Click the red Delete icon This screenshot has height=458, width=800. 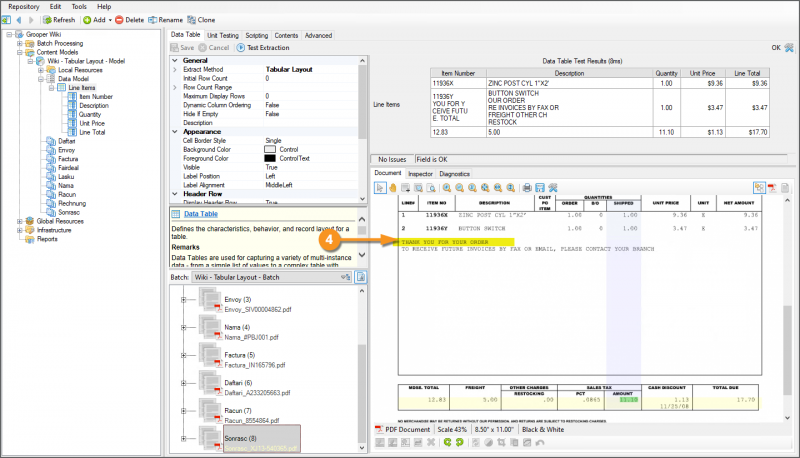119,20
